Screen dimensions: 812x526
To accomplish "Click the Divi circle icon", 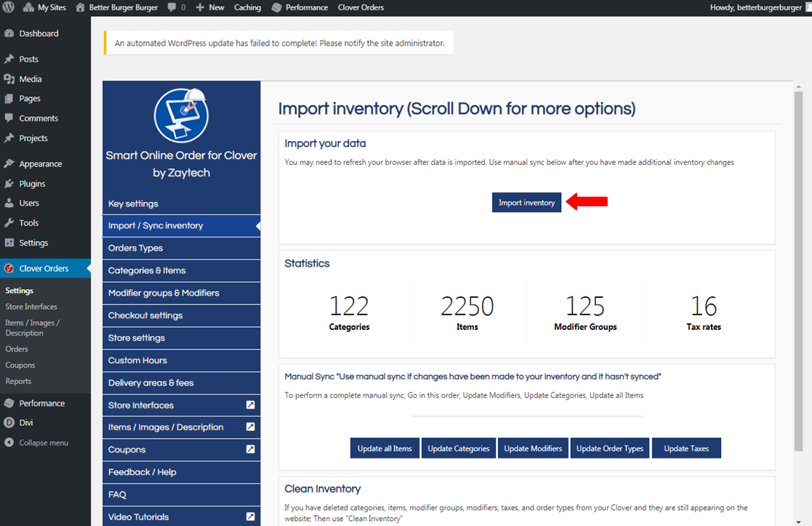I will 9,422.
